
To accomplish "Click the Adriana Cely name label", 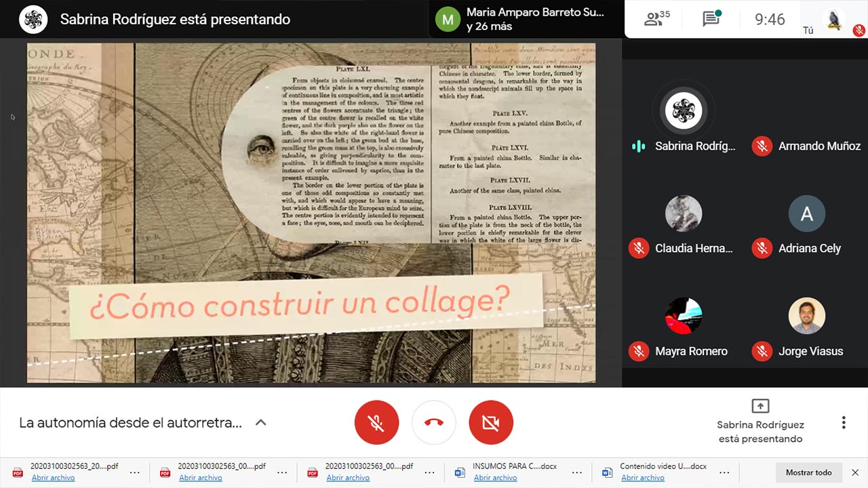I will 810,248.
